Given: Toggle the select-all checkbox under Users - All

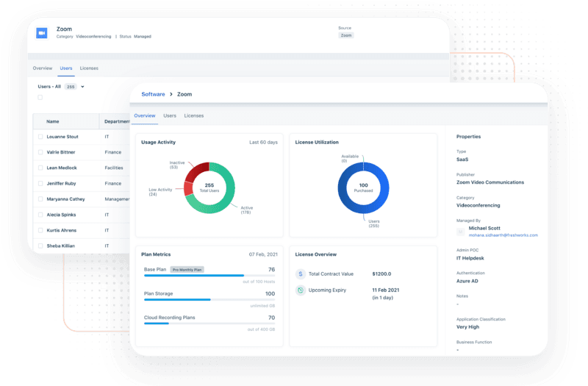Looking at the screenshot, I should [40, 98].
